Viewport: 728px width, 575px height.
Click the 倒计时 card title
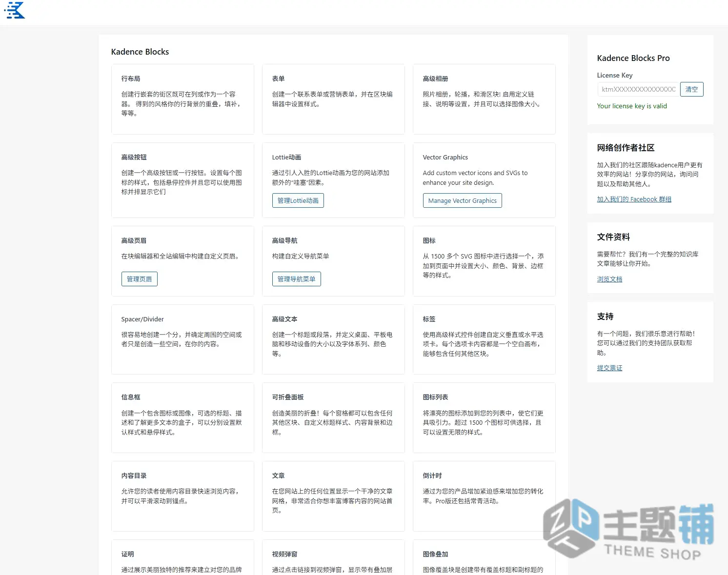coord(432,476)
